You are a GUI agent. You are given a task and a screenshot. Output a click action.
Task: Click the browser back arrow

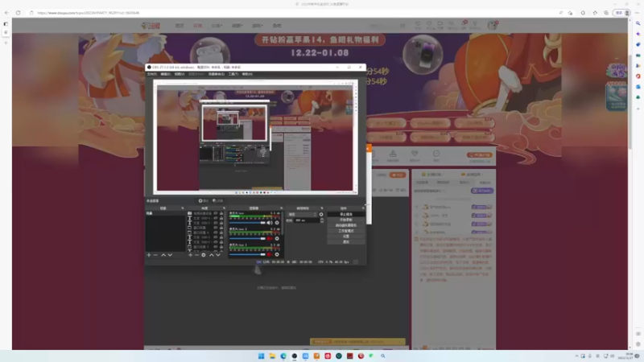[6, 13]
